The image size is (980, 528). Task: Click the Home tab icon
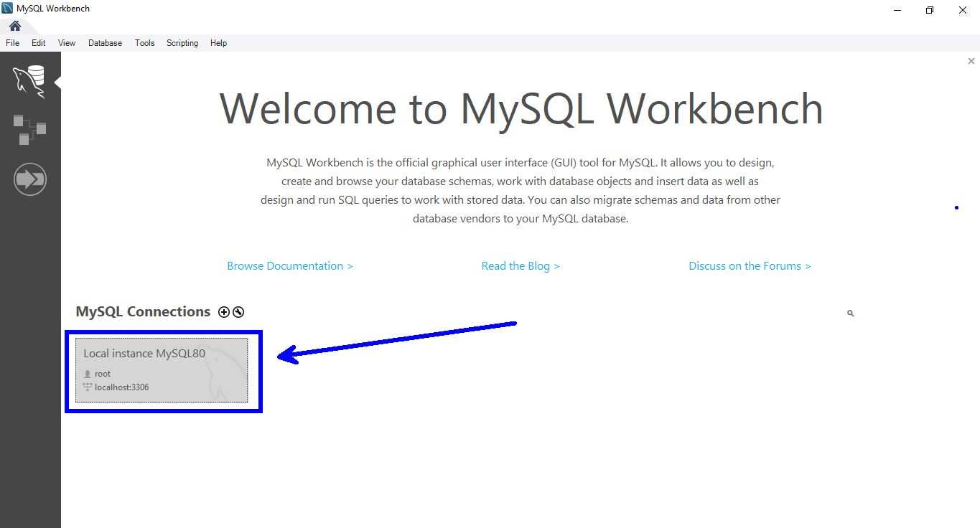(x=15, y=26)
